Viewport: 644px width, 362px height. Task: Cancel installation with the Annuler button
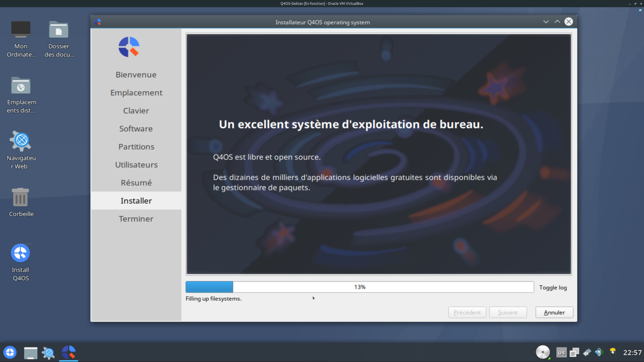554,312
